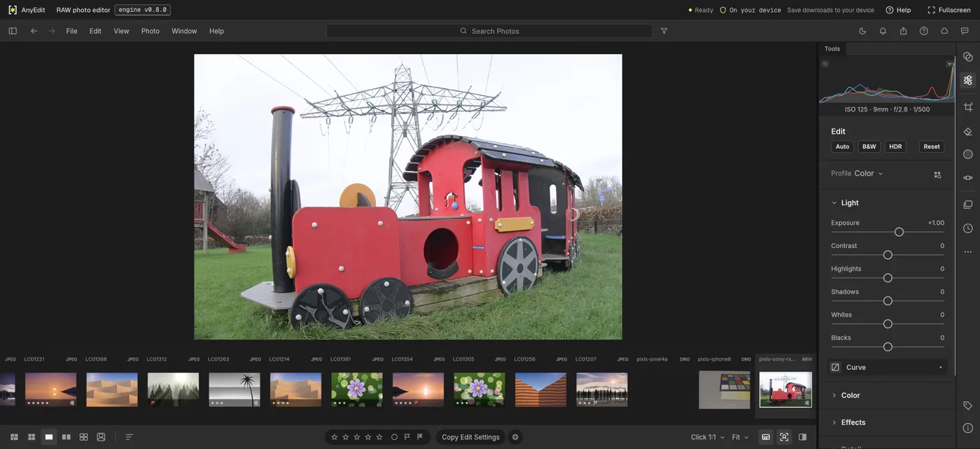Screen dimensions: 980x449
Task: Click the Shadows slider handle
Action: [x=888, y=301]
